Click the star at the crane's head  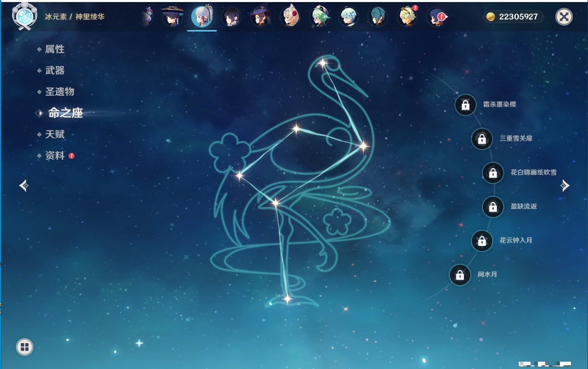pyautogui.click(x=323, y=63)
